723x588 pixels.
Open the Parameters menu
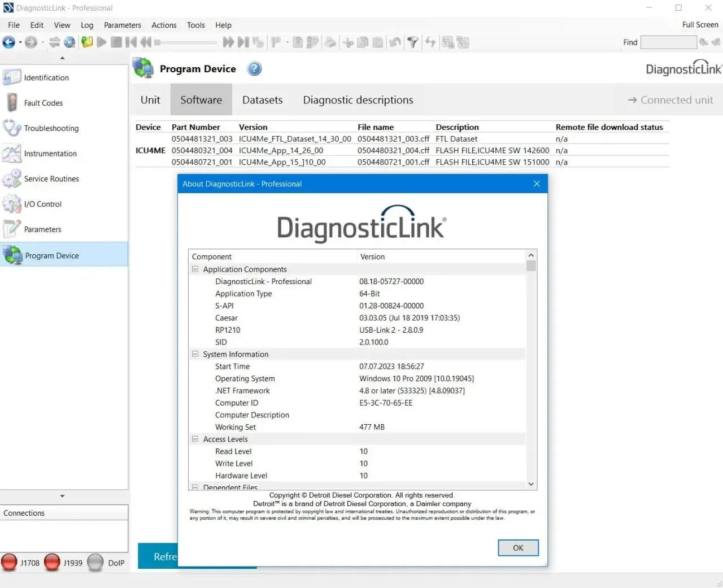coord(123,25)
